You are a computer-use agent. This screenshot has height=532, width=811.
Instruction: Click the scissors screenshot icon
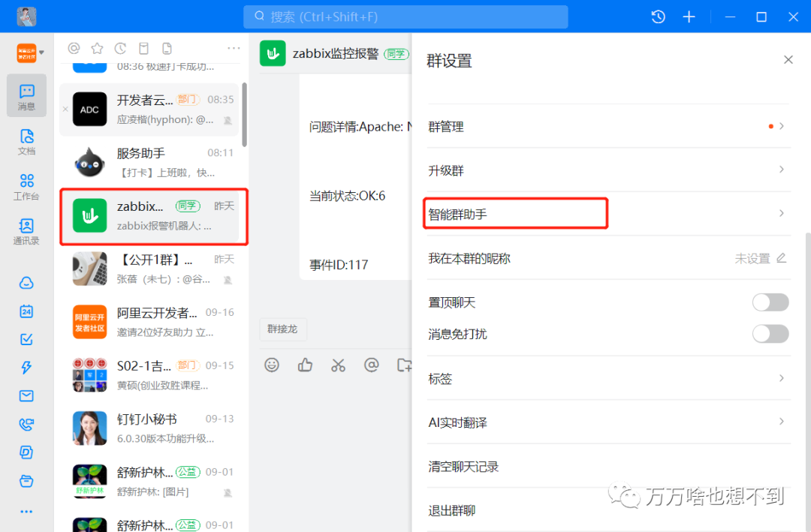pyautogui.click(x=338, y=365)
